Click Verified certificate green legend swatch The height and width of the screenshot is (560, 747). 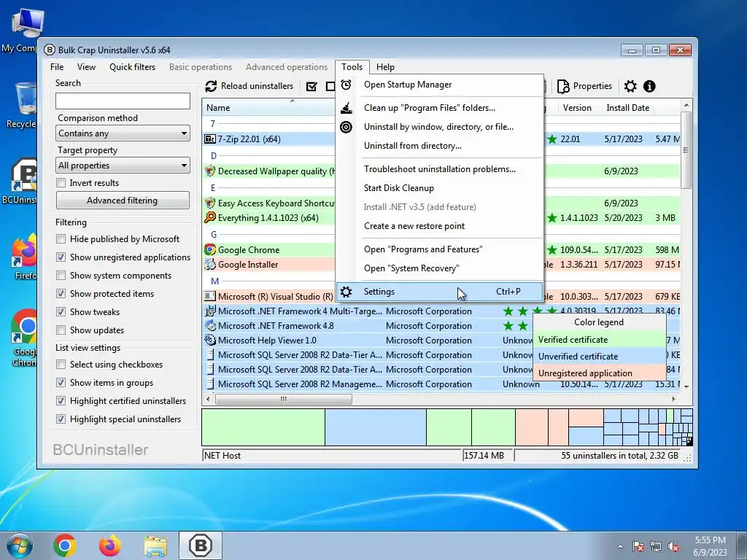600,340
